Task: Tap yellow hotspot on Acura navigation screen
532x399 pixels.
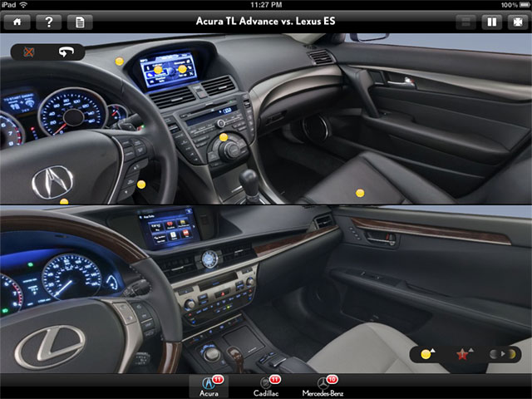Action: [158, 71]
